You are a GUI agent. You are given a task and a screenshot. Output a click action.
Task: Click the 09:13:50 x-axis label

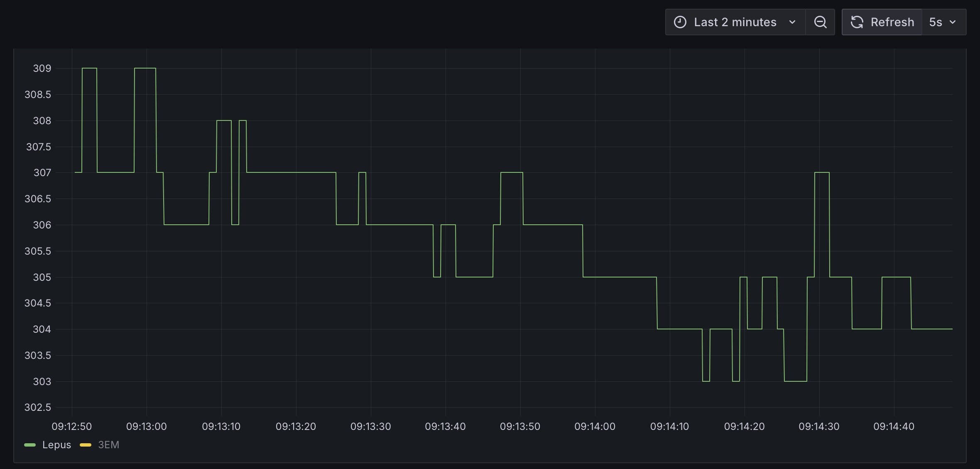coord(520,426)
